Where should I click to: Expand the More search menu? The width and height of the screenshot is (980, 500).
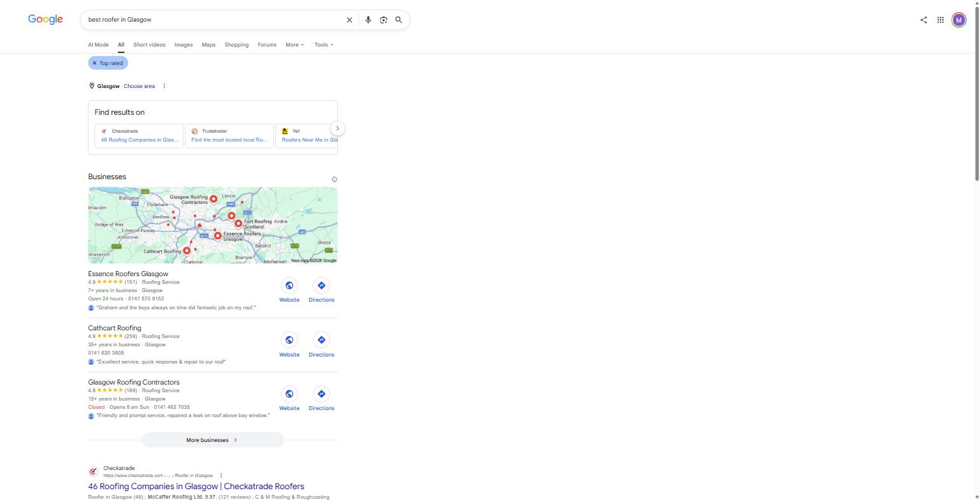pos(295,45)
